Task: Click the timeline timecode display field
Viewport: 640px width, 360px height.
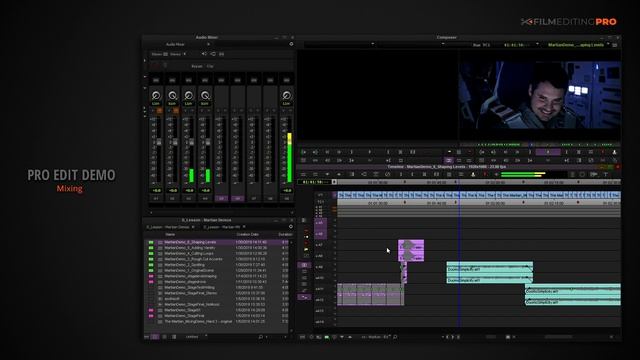Action: tap(314, 182)
